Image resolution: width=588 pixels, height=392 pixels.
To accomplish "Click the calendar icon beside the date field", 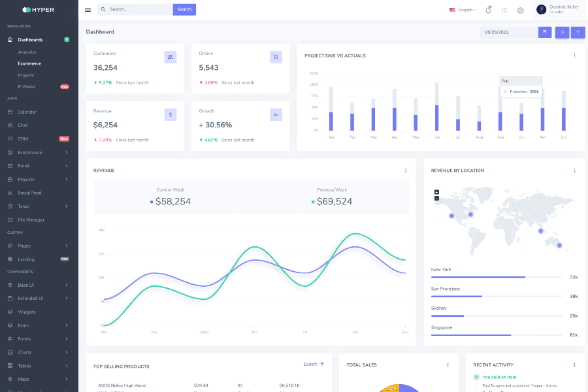I will pos(545,32).
